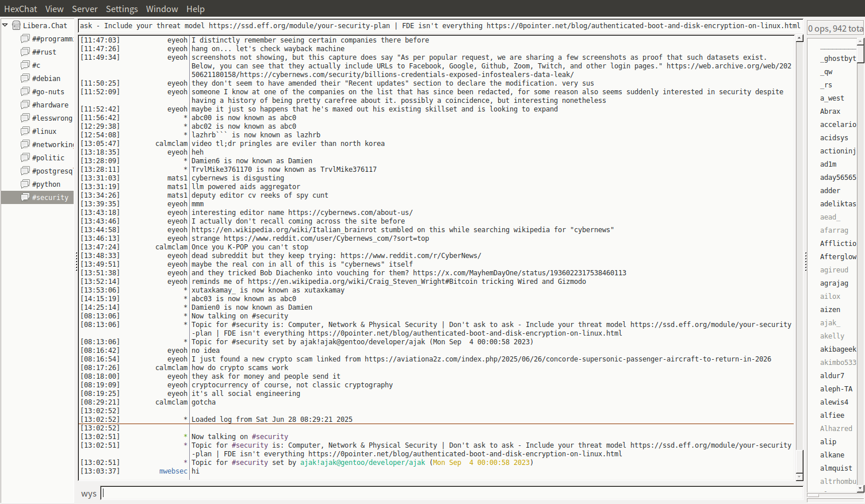
Task: Switch to the #postgresql channel
Action: click(52, 171)
